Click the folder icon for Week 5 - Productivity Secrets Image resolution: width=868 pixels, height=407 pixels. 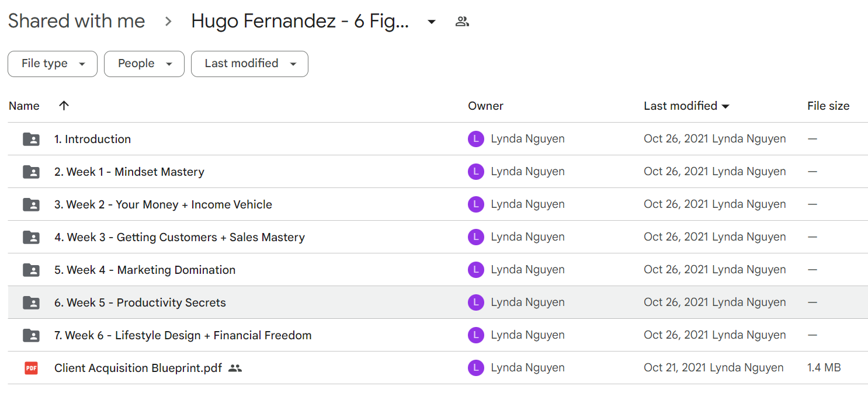31,302
